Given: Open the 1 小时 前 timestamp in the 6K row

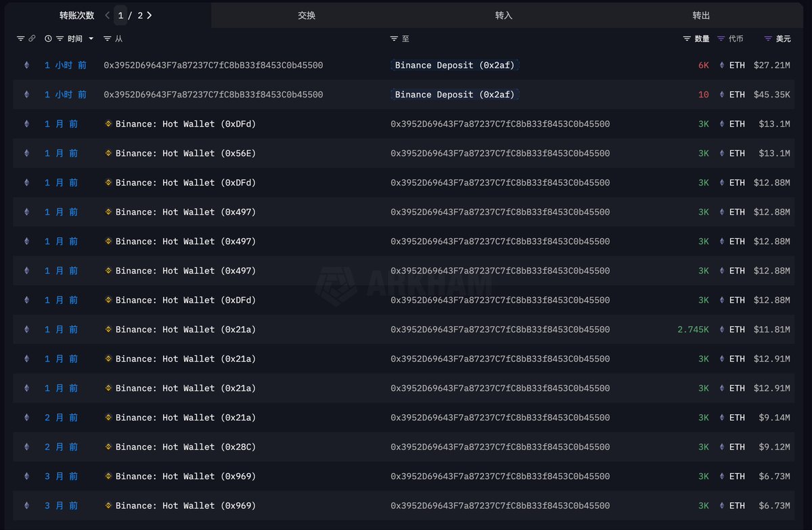Looking at the screenshot, I should tap(66, 65).
